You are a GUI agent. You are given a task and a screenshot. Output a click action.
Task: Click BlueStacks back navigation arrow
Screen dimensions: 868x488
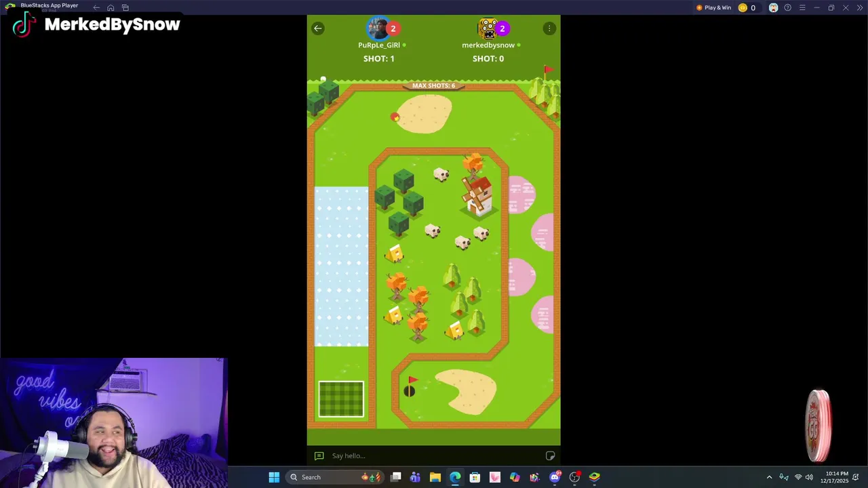click(96, 7)
